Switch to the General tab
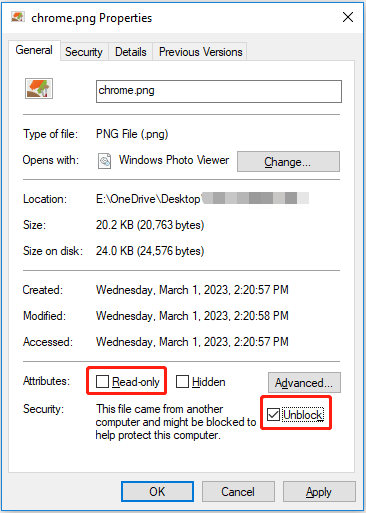366x513 pixels. (34, 50)
